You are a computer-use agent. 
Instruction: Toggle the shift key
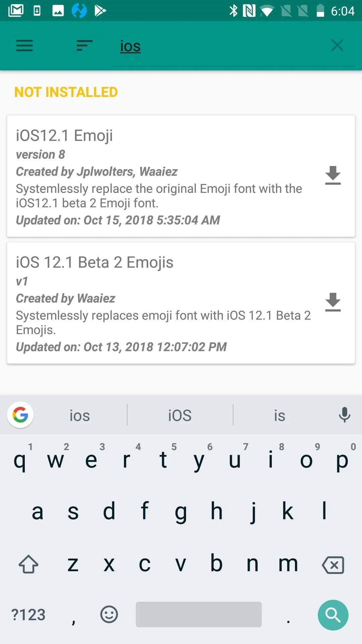(28, 564)
